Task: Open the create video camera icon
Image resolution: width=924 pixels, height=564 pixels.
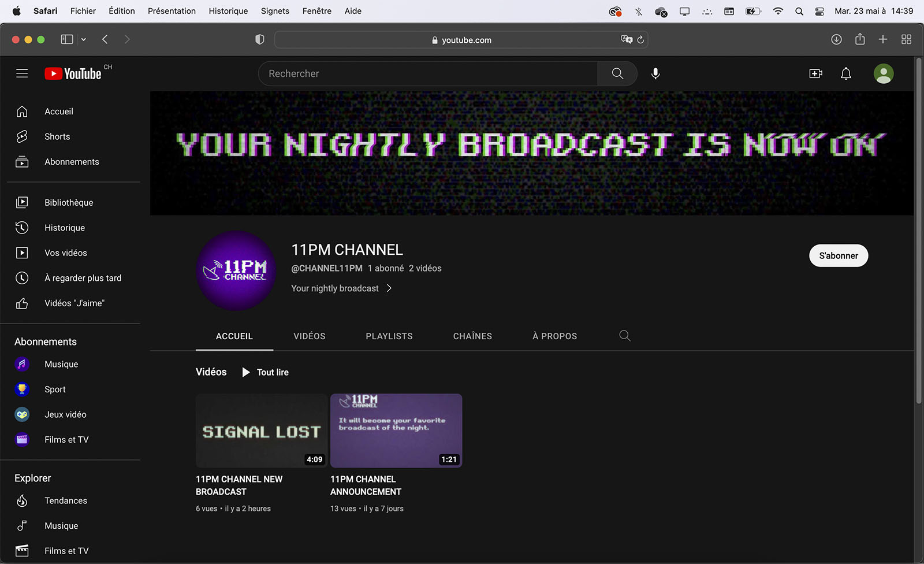Action: (x=815, y=73)
